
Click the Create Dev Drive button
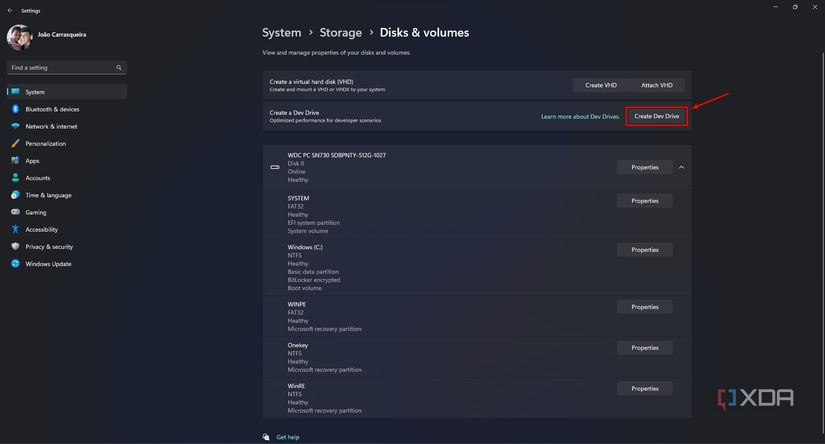[x=656, y=116]
